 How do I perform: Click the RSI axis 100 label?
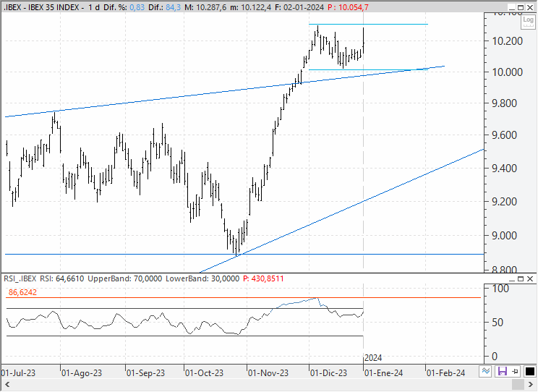click(500, 289)
